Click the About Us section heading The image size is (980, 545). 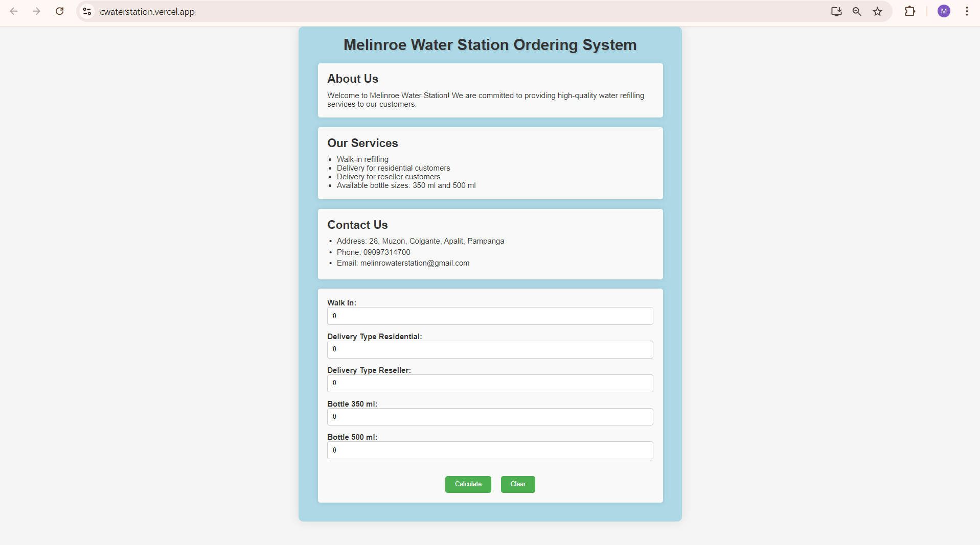click(x=352, y=78)
